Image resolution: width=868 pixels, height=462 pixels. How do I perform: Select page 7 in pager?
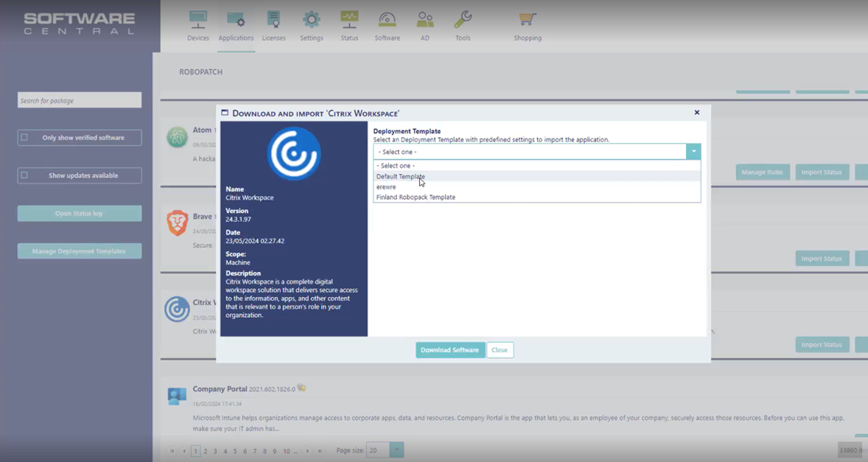click(255, 451)
